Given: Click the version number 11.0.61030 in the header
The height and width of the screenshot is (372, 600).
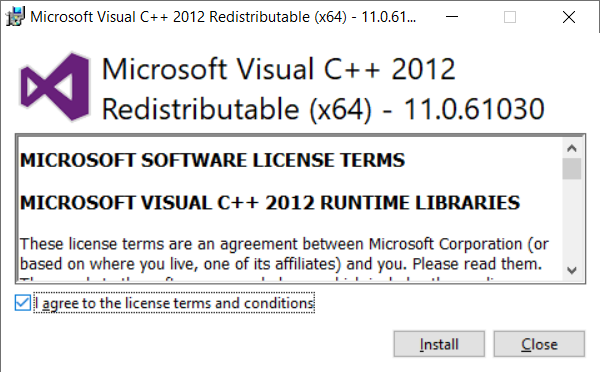Looking at the screenshot, I should tap(474, 109).
